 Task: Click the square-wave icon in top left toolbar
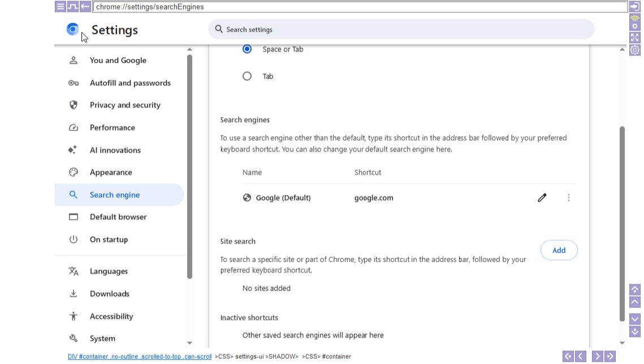click(x=73, y=7)
